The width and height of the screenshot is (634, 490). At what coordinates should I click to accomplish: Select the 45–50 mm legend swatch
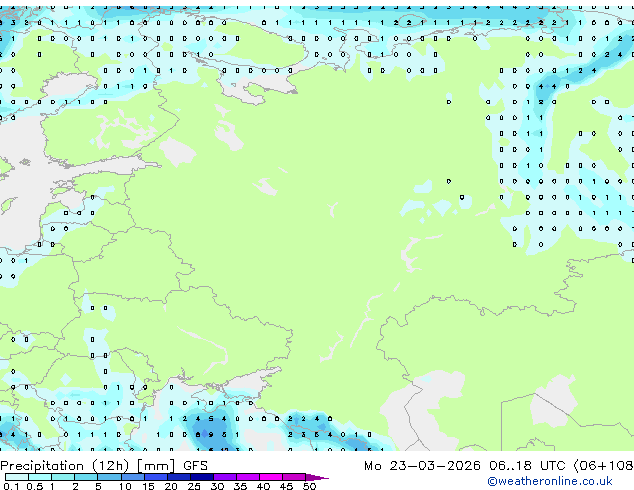click(294, 477)
